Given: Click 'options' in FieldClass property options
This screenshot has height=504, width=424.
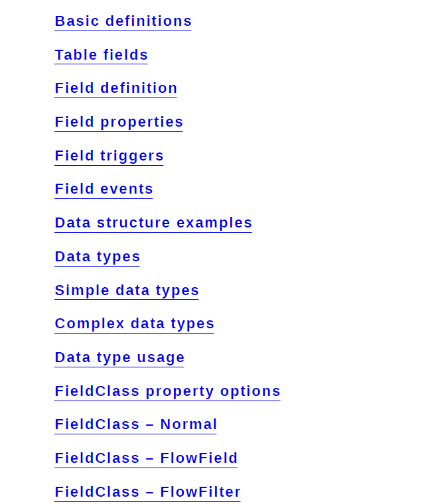Looking at the screenshot, I should [250, 391].
